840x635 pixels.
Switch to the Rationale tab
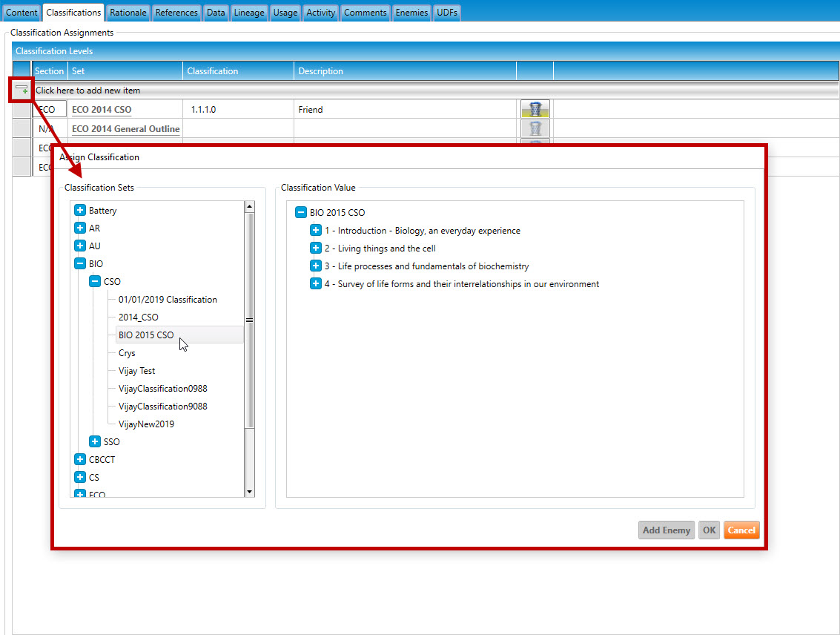(128, 13)
